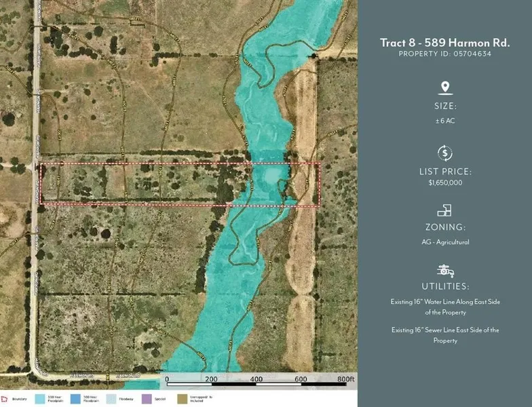The width and height of the screenshot is (532, 407).
Task: Click the dollar sign List Price icon
Action: 445,153
